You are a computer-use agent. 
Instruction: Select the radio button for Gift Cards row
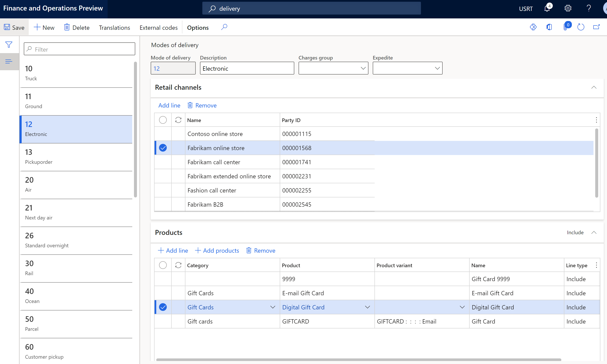pos(164,293)
